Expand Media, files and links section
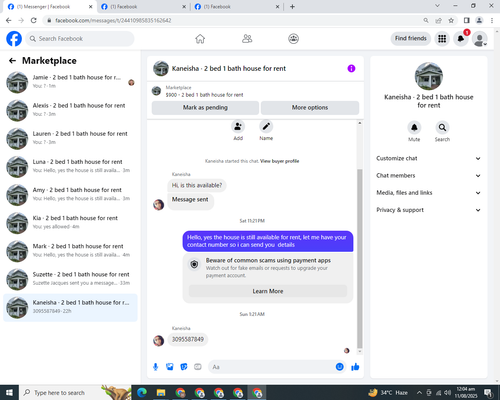The width and height of the screenshot is (500, 400). click(429, 193)
